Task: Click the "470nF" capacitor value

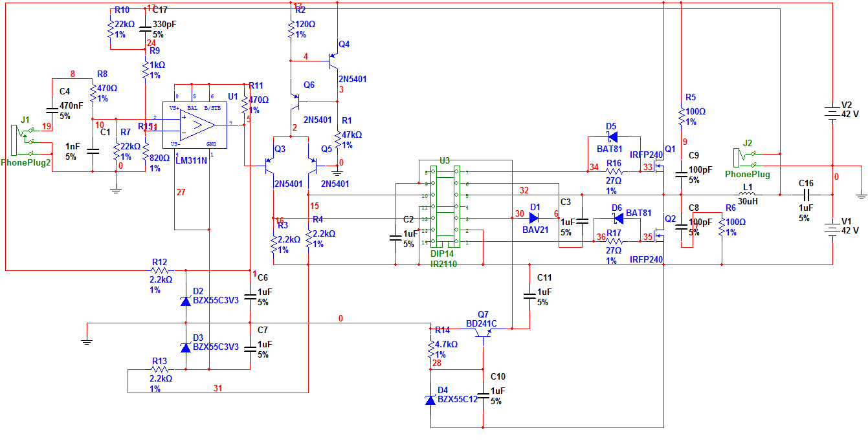Action: [x=71, y=105]
